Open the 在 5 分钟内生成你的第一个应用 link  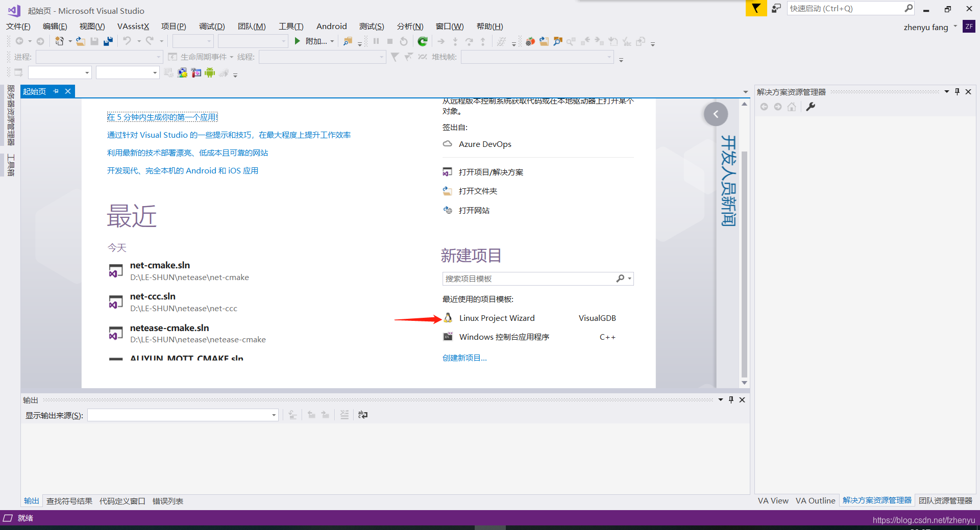[x=162, y=117]
